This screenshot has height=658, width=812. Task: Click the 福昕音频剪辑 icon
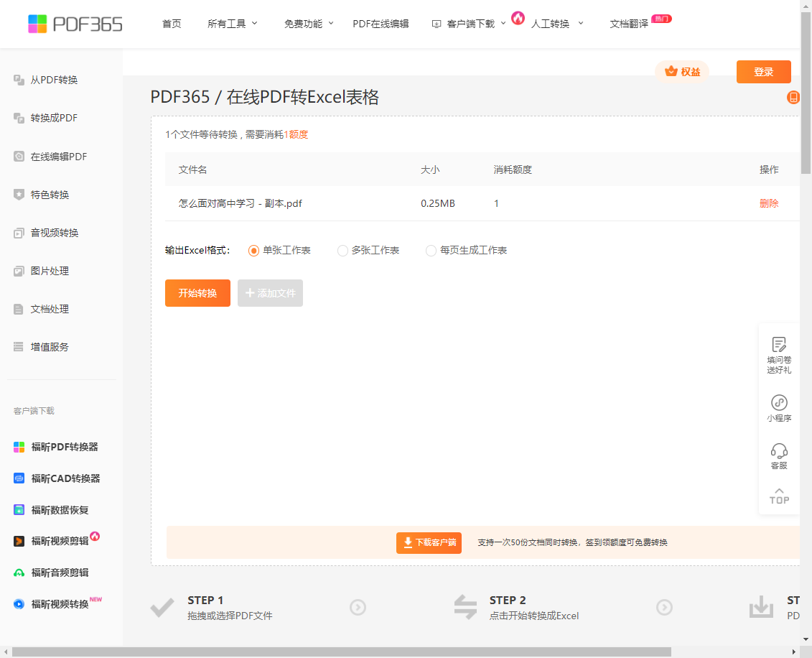(19, 573)
